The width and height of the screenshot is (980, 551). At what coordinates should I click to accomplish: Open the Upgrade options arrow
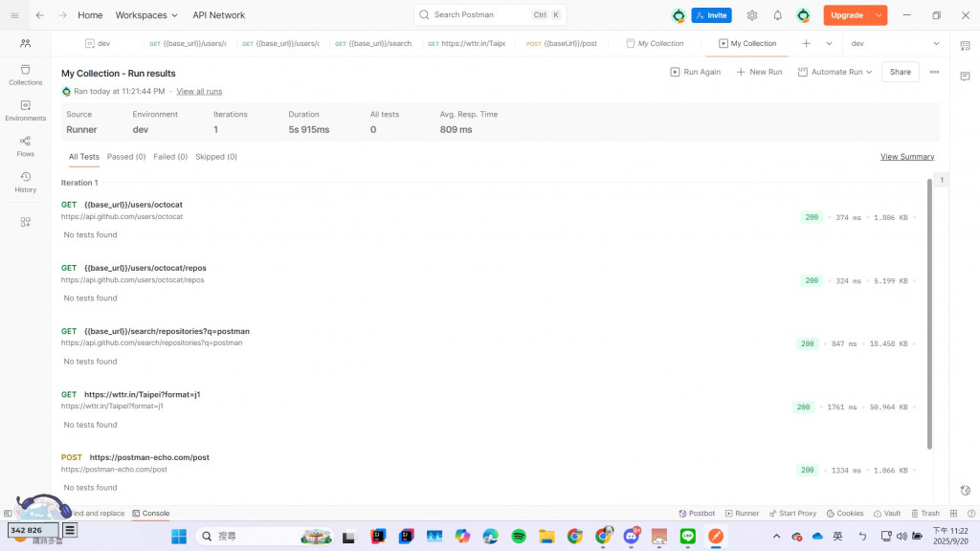(879, 15)
